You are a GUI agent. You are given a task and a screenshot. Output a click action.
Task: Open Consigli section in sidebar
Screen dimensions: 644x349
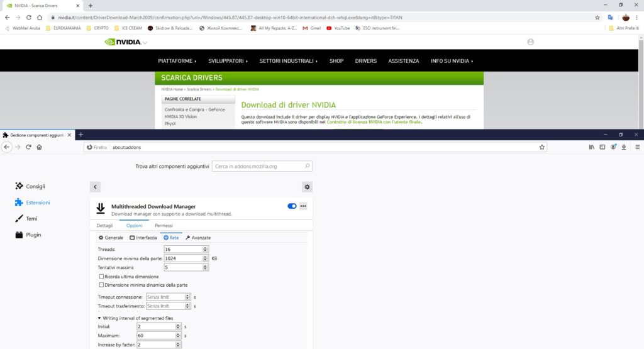(30, 186)
